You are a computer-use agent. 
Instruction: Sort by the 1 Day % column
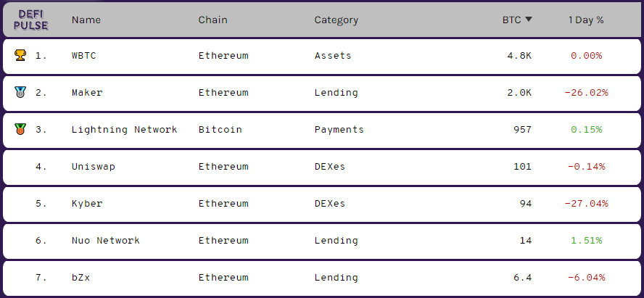point(586,20)
